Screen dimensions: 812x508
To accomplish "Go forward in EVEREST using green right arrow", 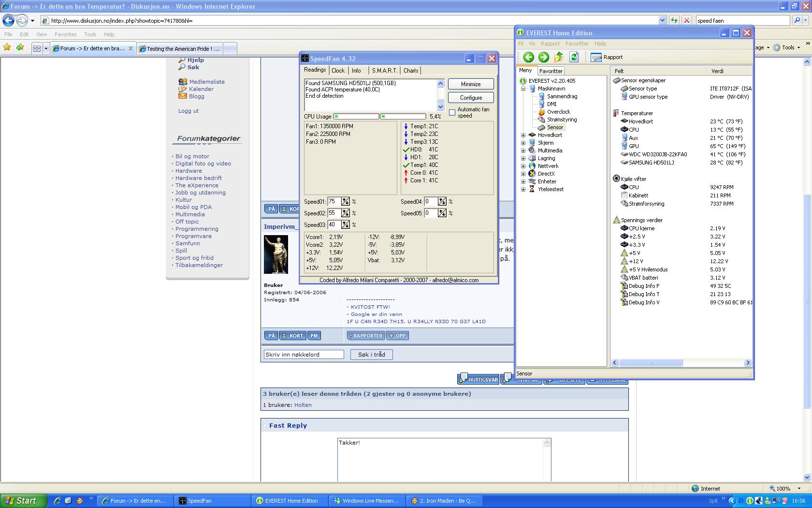I will 544,57.
